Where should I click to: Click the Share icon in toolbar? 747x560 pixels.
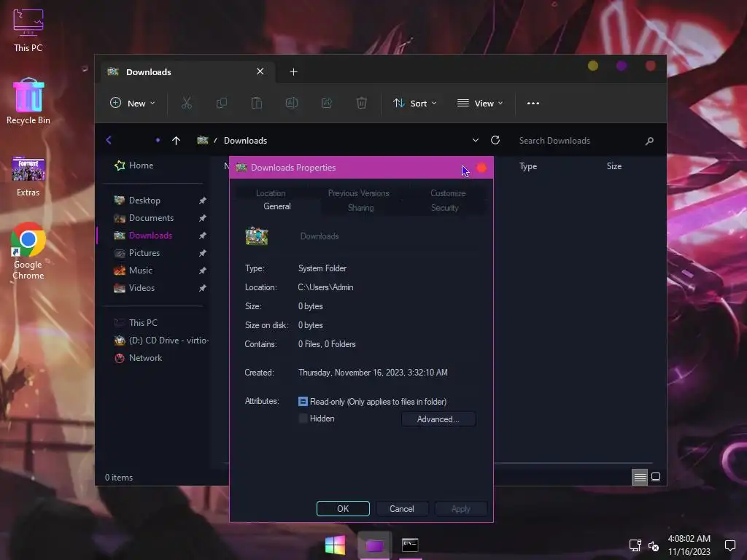coord(327,103)
